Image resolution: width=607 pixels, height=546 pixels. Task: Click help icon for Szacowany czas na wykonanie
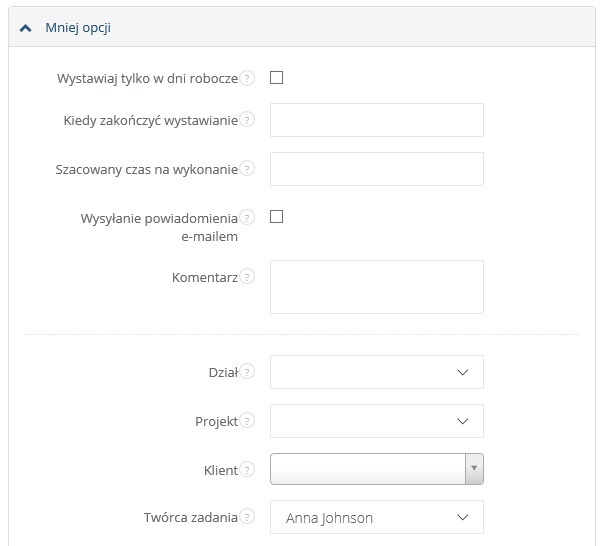coord(247,169)
